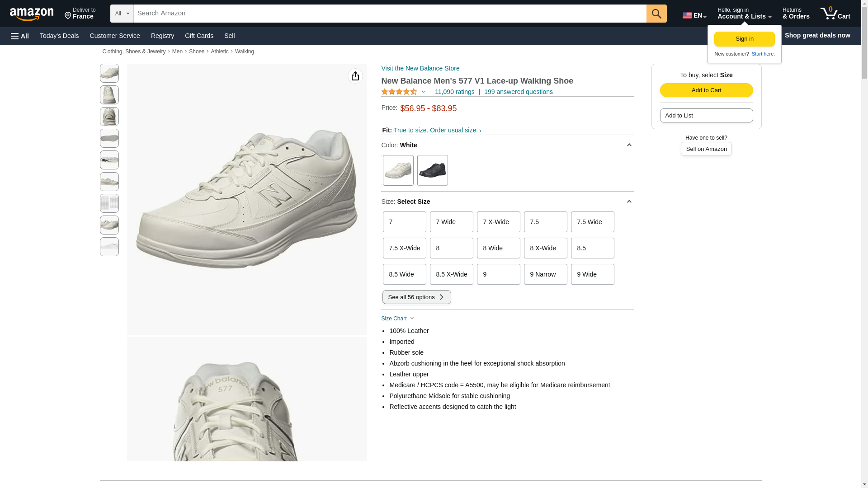Go to Gift Cards menu item

click(199, 36)
